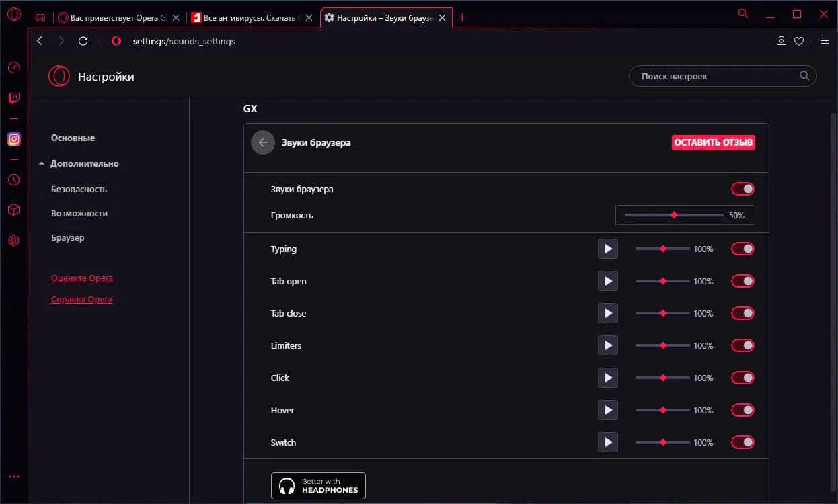Toggle Звуки браузера master switch
The image size is (838, 504).
(742, 190)
